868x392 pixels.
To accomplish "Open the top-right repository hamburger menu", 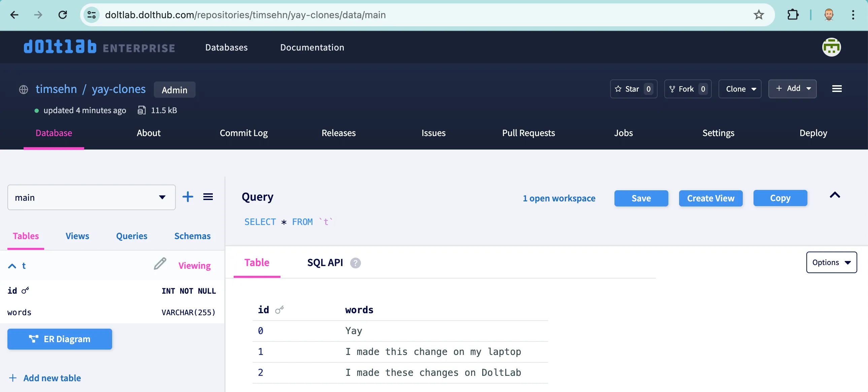I will (x=837, y=89).
